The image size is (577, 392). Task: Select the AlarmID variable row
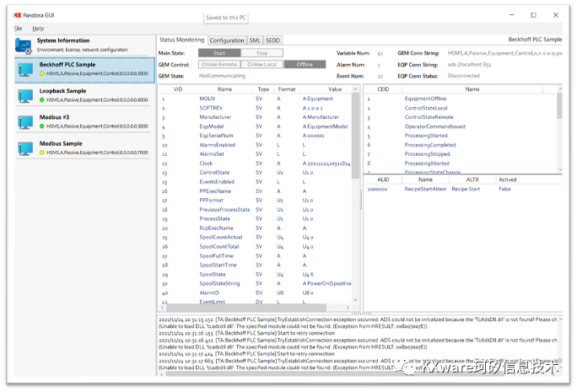256,293
